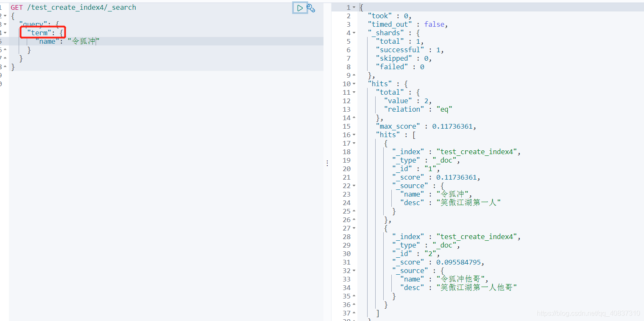Viewport: 644px width, 321px height.
Task: Place cursor in the "令狐冲" query value
Action: point(84,41)
